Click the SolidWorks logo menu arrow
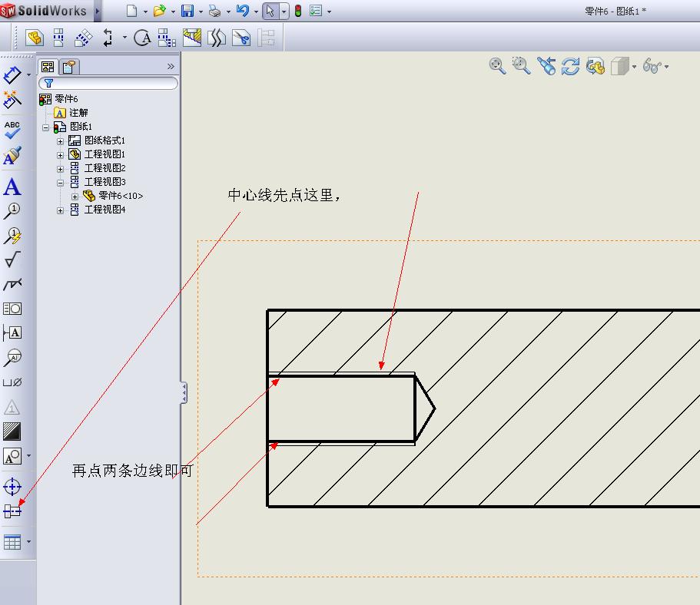Image resolution: width=700 pixels, height=605 pixels. click(98, 11)
